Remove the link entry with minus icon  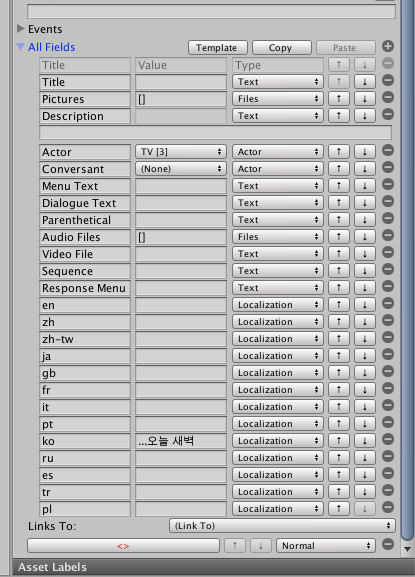click(388, 544)
